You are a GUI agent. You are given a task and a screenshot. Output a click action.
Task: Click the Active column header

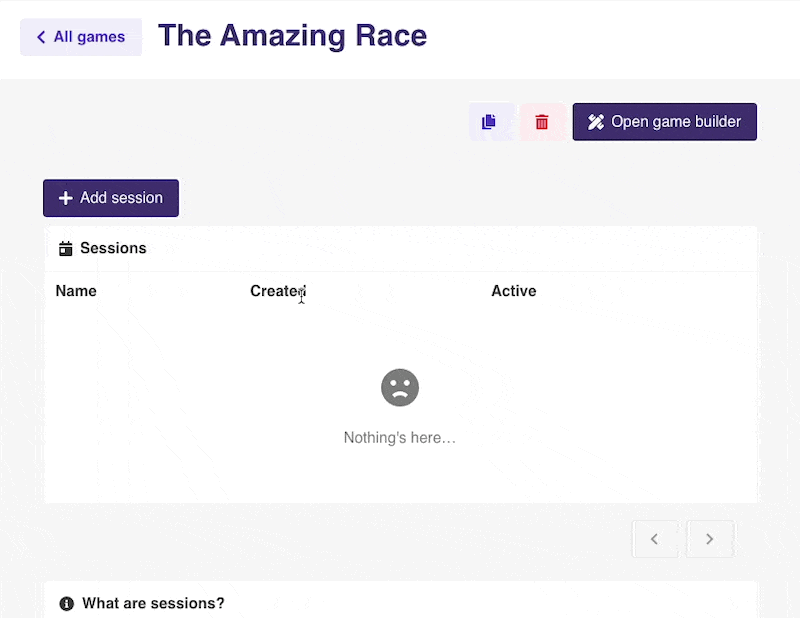[514, 291]
